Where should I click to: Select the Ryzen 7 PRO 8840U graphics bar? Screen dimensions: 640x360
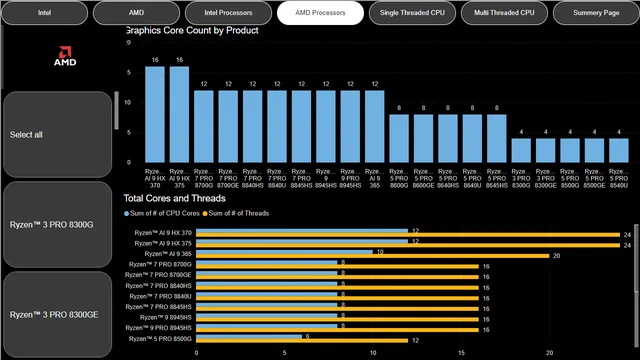[x=277, y=127]
